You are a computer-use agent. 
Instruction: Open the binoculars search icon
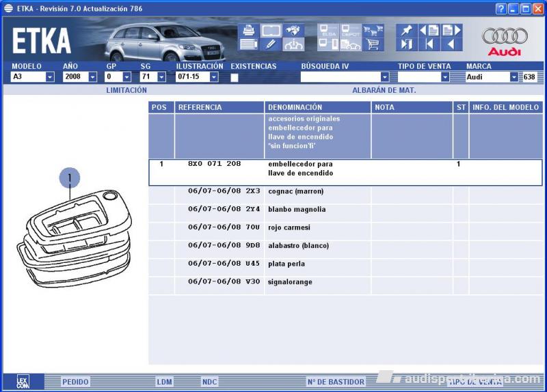click(x=293, y=31)
